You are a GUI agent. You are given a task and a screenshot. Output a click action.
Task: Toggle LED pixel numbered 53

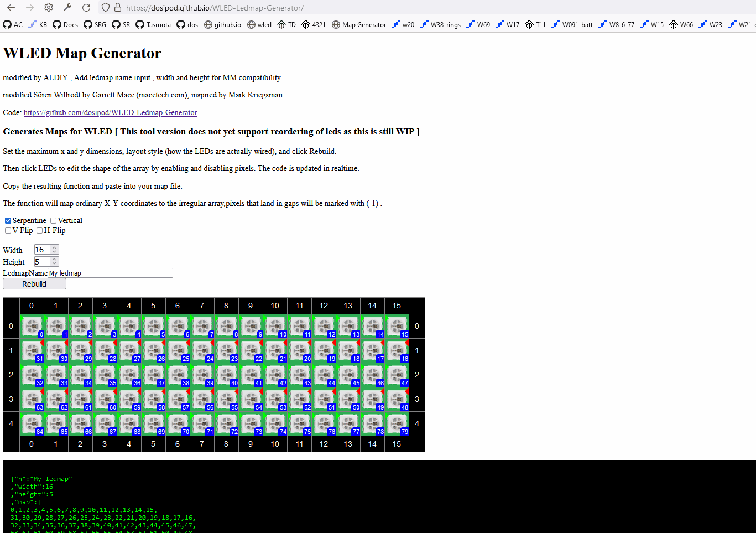click(x=275, y=399)
